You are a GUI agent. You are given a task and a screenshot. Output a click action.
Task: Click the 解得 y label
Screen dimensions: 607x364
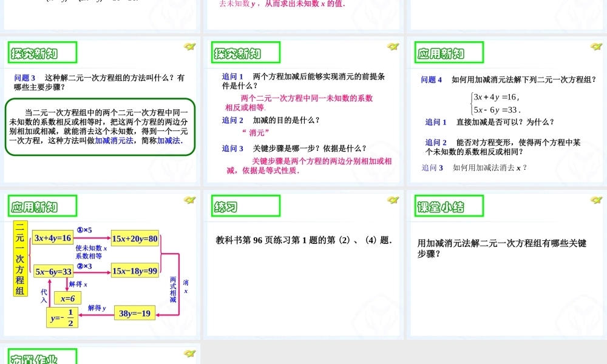(x=97, y=308)
